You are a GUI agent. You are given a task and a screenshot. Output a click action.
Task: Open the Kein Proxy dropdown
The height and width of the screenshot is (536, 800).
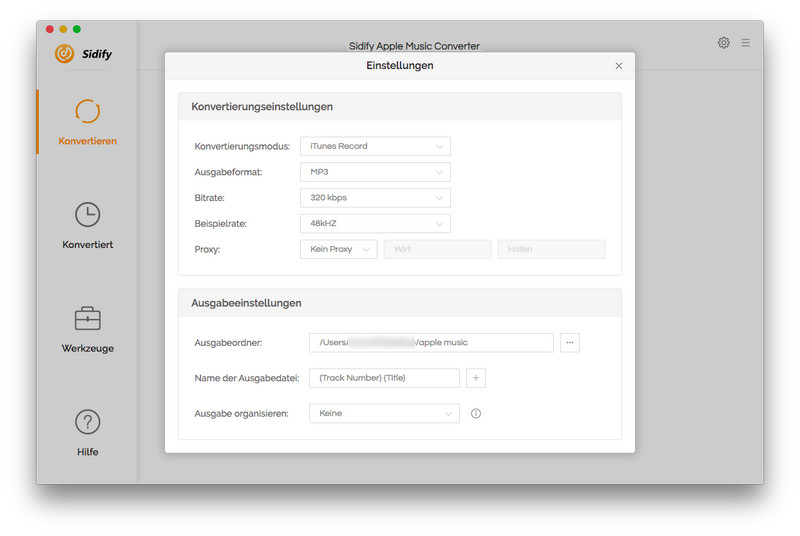point(338,249)
